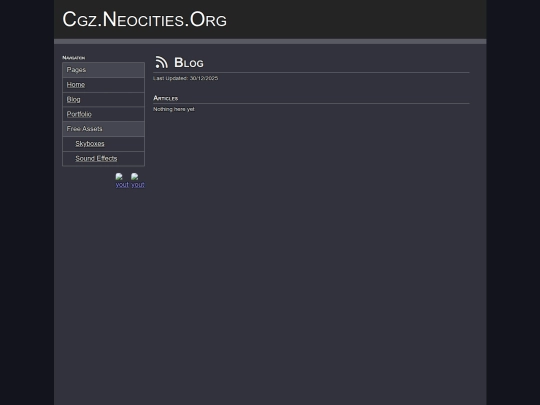
Task: Click the Cgz.Neocities.Org site title
Action: 145,20
